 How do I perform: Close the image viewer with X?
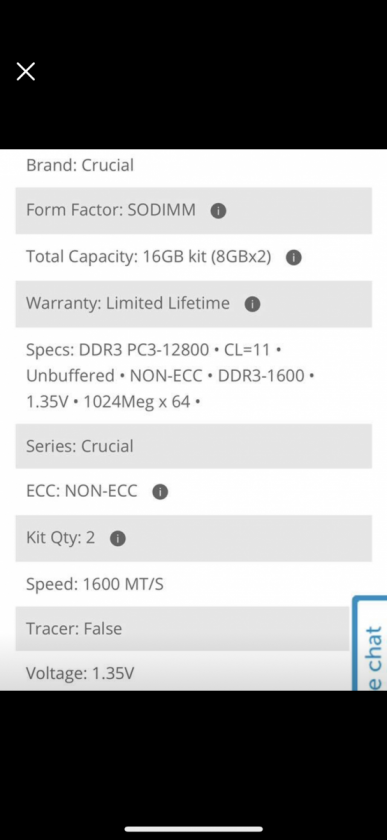(x=26, y=71)
